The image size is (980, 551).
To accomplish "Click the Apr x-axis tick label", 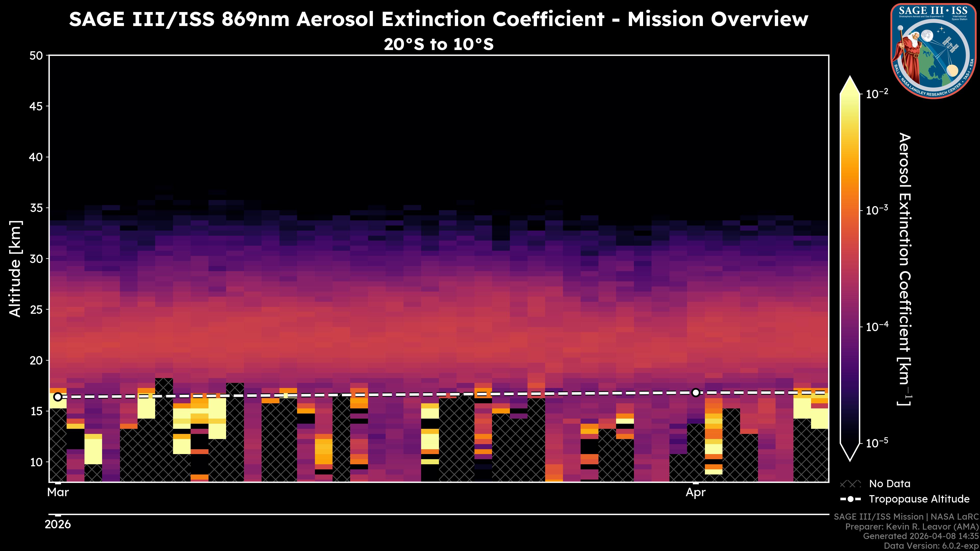I will (x=695, y=492).
